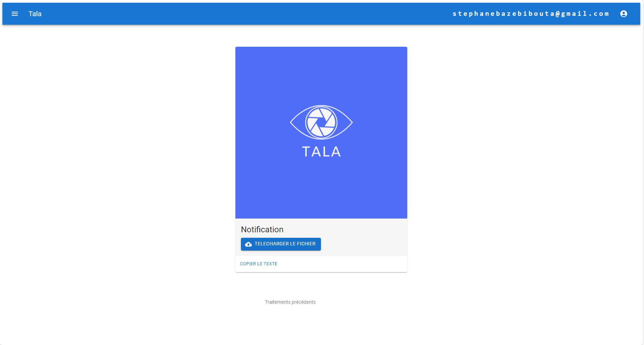Screen dimensions: 644x345
Task: Click the COPIER LE TEXTE link
Action: [x=258, y=264]
